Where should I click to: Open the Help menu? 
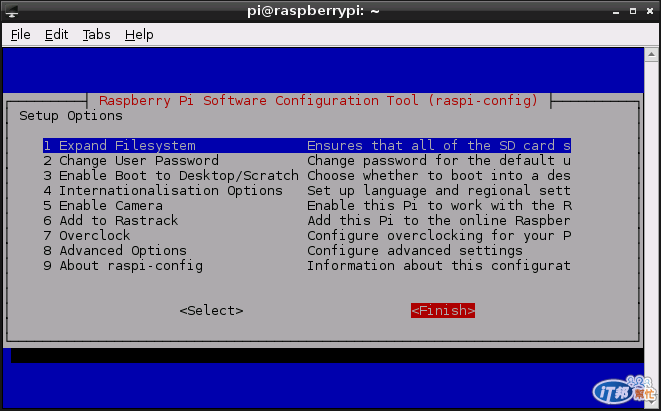[x=139, y=35]
